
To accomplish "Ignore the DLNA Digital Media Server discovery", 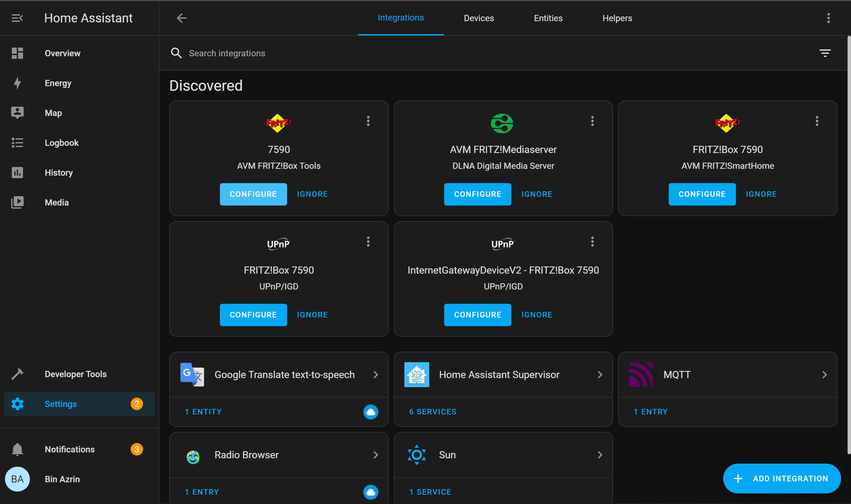I will click(x=537, y=194).
